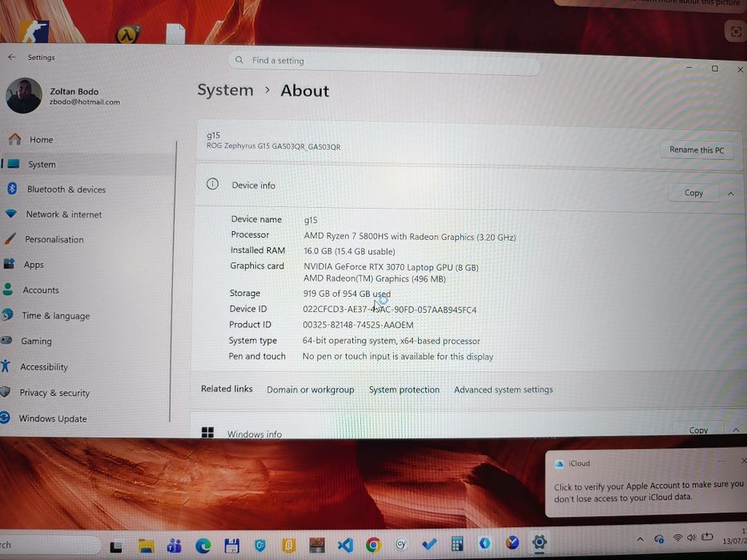Image resolution: width=747 pixels, height=560 pixels.
Task: Click the cloud sync icon in the system tray
Action: tap(660, 539)
